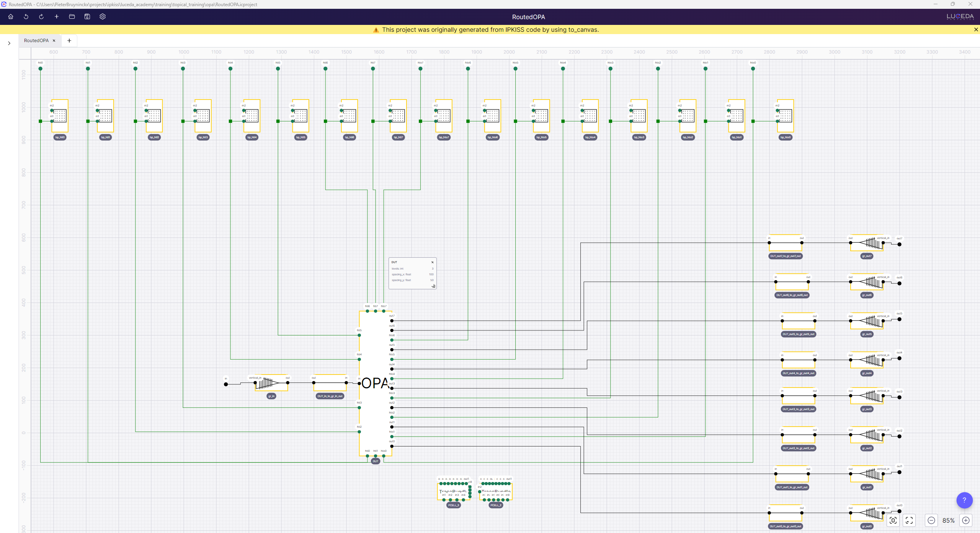The height and width of the screenshot is (533, 980).
Task: Close the DUT properties popup
Action: tap(433, 262)
